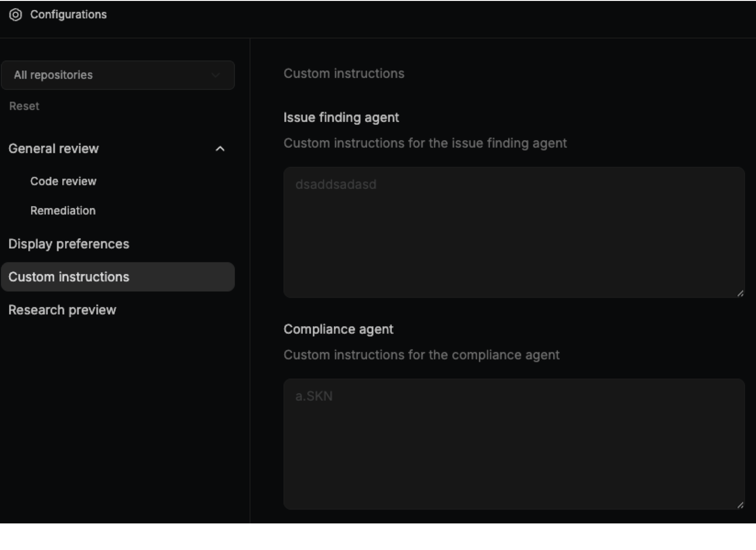Grab Compliance agent textarea resize handle
This screenshot has width=756, height=550.
(740, 505)
